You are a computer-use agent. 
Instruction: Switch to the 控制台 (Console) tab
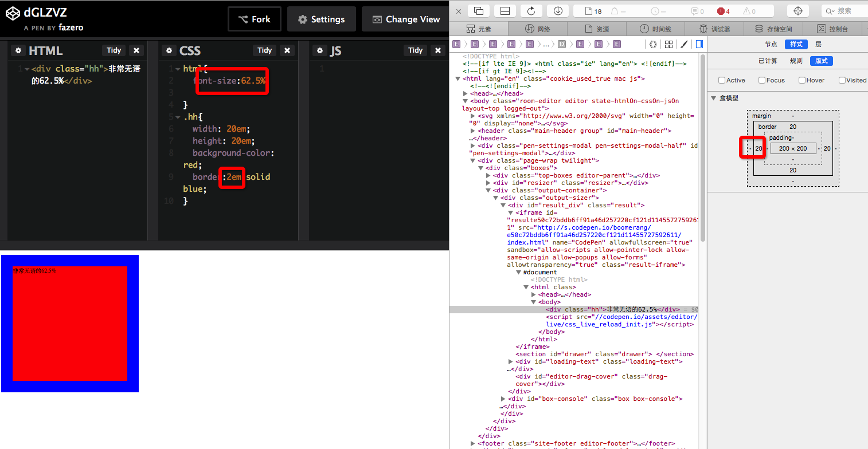tap(832, 29)
